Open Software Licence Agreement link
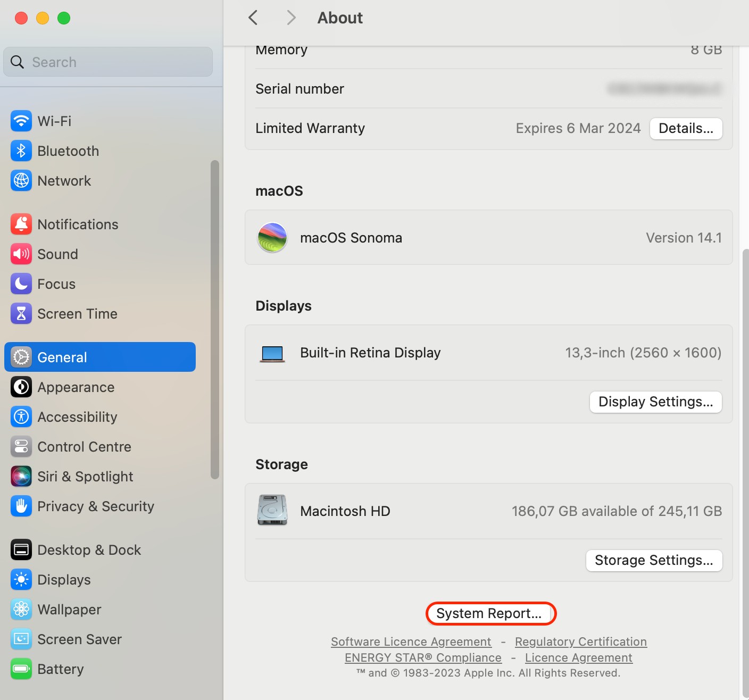 point(411,642)
